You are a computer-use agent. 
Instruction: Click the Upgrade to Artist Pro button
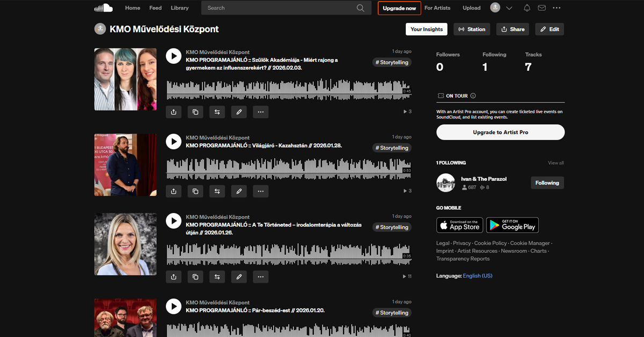click(500, 133)
